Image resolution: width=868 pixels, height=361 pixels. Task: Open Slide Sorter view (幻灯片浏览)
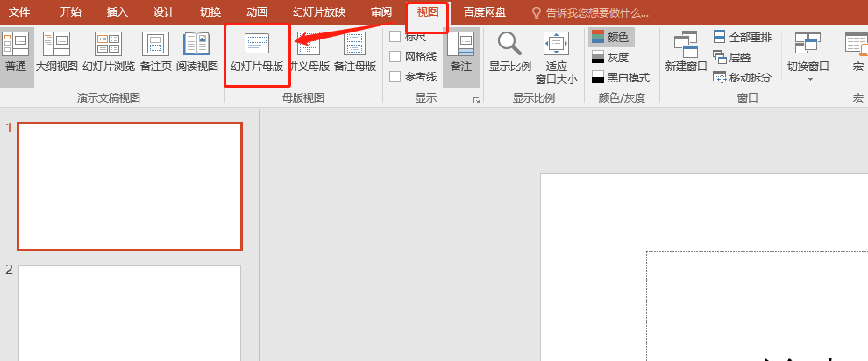coord(109,52)
